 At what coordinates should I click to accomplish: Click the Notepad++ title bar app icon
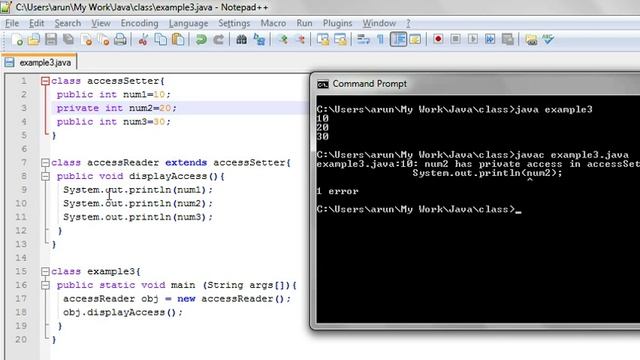[6, 7]
